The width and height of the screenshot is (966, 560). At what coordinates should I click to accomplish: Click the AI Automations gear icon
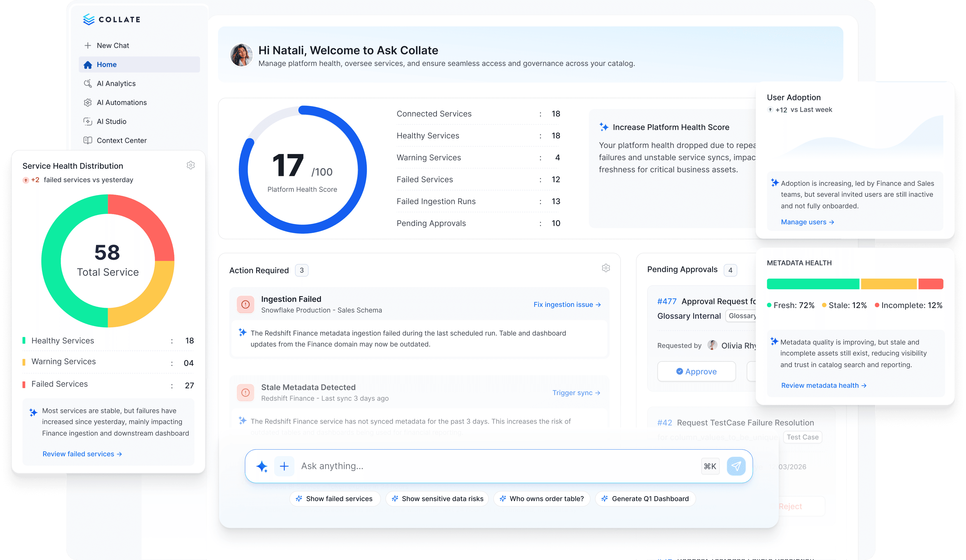pos(88,102)
